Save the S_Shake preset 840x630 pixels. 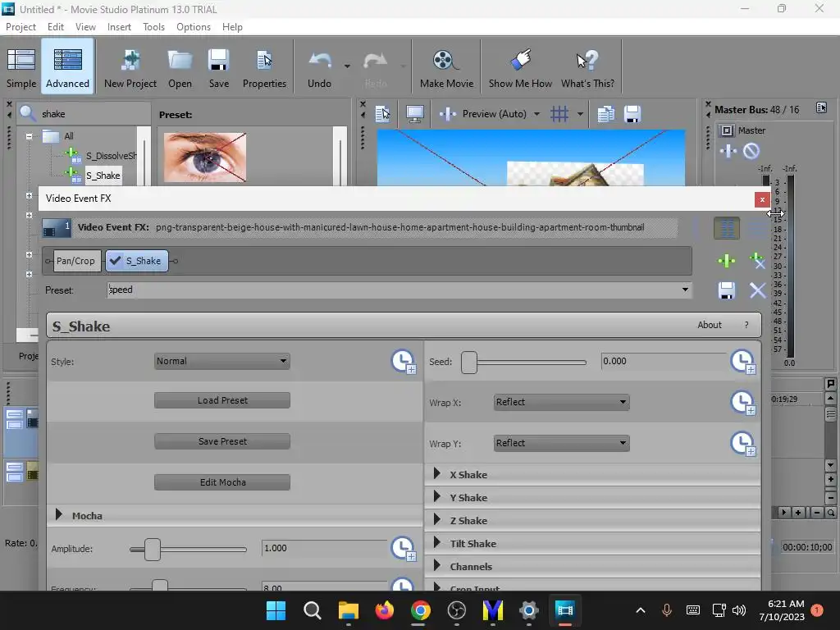click(x=727, y=290)
